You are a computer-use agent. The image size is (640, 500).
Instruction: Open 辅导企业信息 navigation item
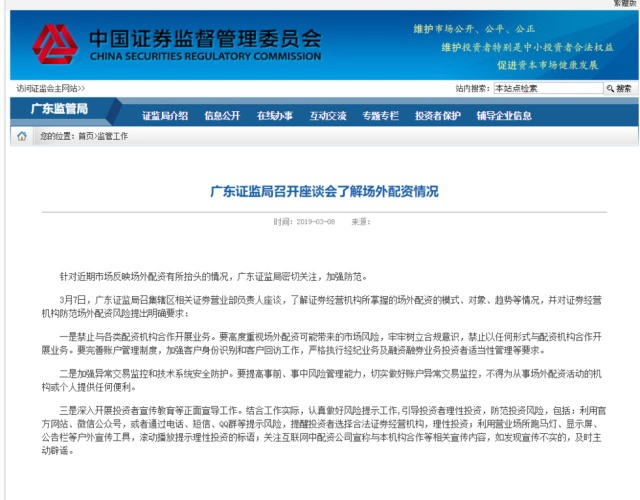point(504,115)
